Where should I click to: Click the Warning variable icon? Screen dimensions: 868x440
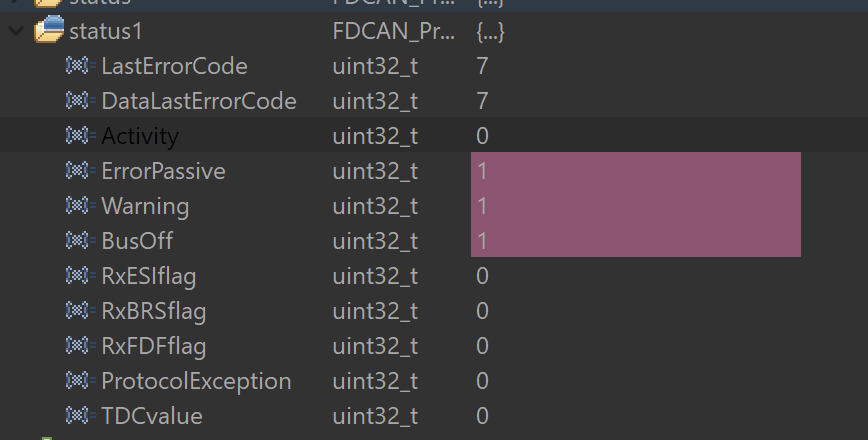(x=80, y=206)
